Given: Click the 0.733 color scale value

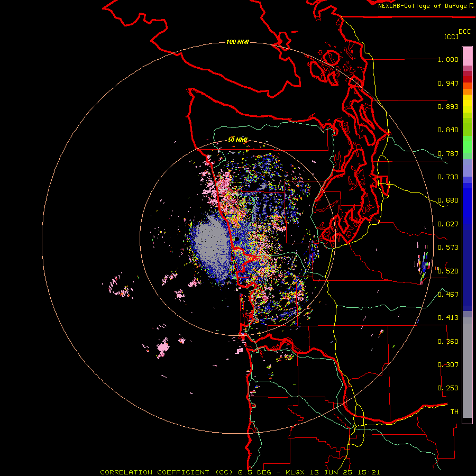Looking at the screenshot, I should click(448, 177).
